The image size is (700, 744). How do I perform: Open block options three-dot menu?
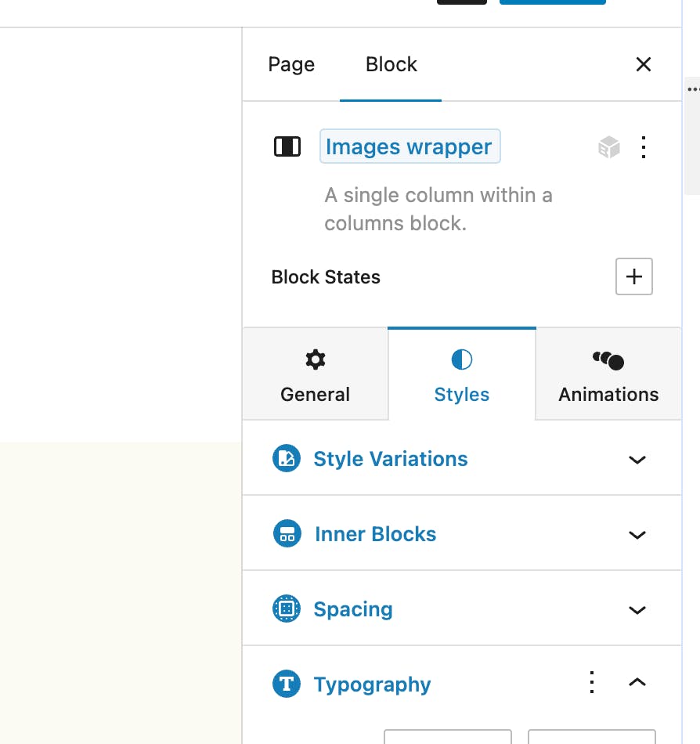tap(644, 146)
